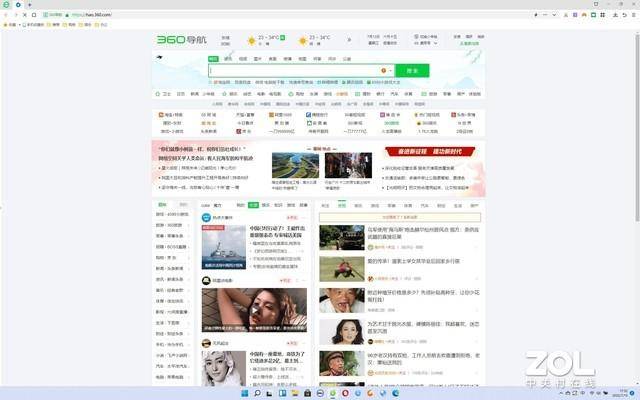Click the favorites star in bookmarks bar
This screenshot has height=400, width=640.
(x=6, y=24)
